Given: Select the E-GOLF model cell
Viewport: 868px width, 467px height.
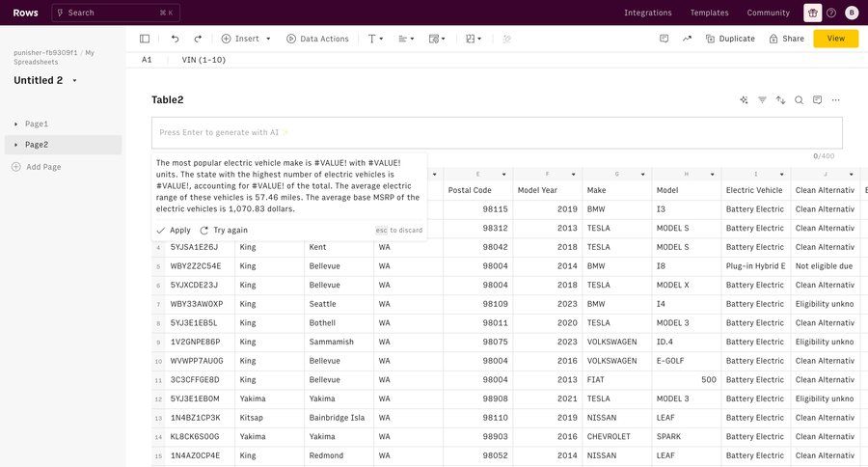Looking at the screenshot, I should pos(687,361).
